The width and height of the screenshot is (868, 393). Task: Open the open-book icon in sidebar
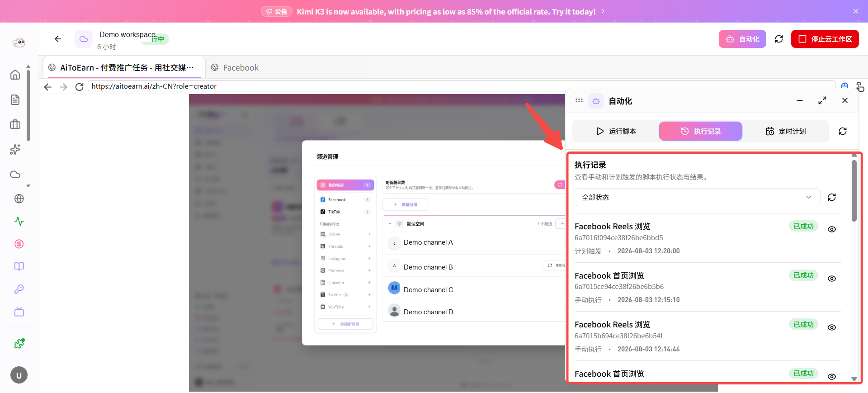(x=19, y=266)
